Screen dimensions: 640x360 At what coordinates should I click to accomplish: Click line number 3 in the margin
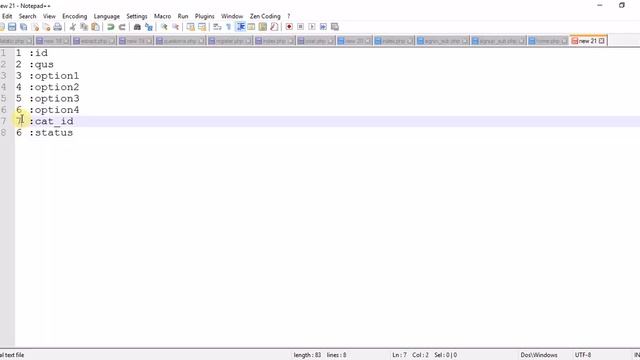tap(4, 76)
